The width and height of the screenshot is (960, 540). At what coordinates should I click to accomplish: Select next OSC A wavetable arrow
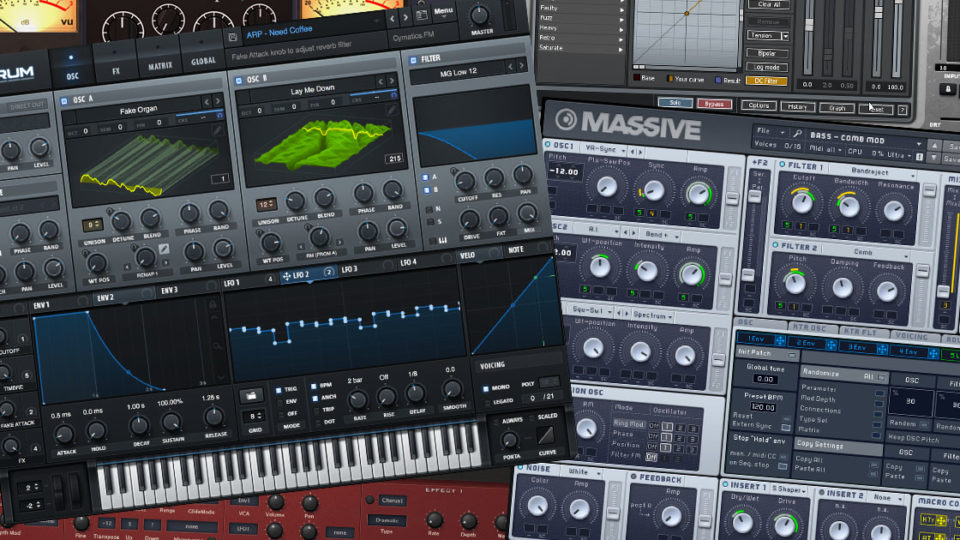pyautogui.click(x=217, y=100)
